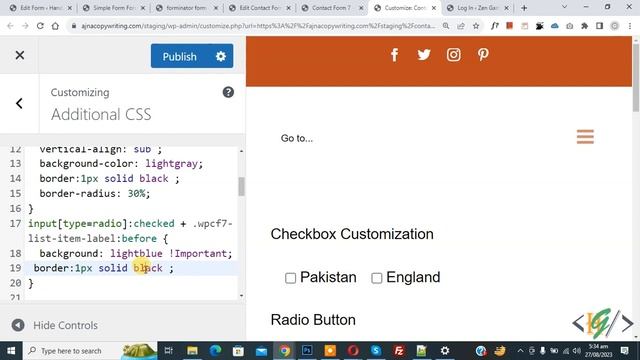Open publish settings gear icon
The height and width of the screenshot is (360, 640).
tap(221, 56)
